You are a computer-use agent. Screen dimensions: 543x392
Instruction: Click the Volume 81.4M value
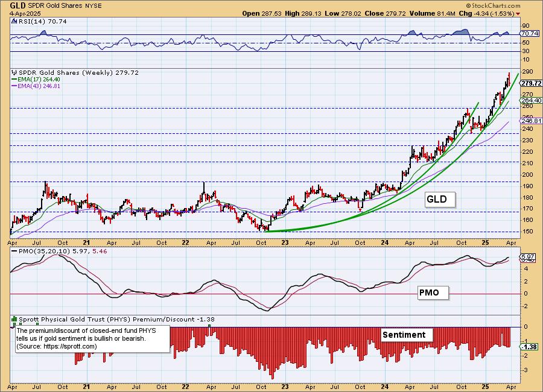[x=432, y=13]
